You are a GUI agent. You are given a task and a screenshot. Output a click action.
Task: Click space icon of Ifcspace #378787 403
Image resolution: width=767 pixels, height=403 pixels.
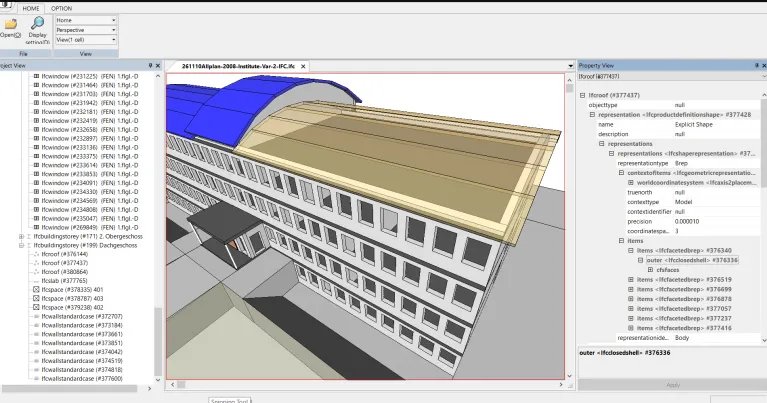click(x=36, y=298)
